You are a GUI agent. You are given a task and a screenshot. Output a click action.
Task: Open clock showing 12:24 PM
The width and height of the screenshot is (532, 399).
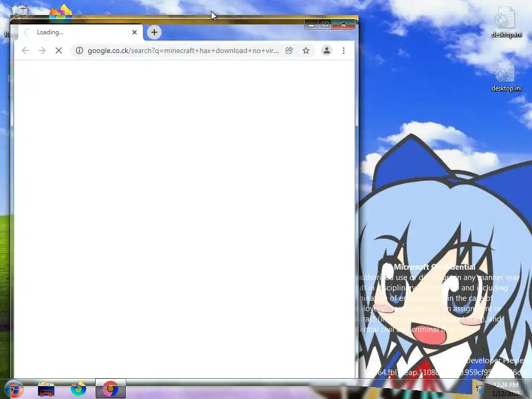pyautogui.click(x=506, y=389)
